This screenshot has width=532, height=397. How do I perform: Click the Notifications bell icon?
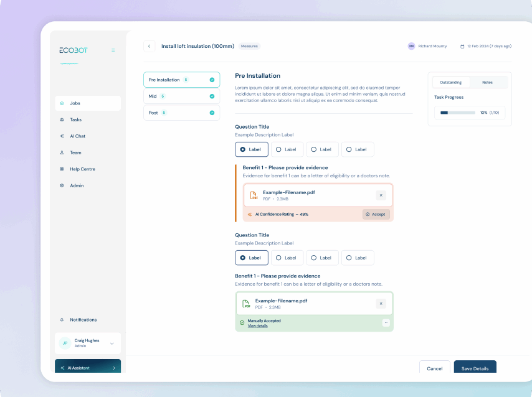[62, 320]
